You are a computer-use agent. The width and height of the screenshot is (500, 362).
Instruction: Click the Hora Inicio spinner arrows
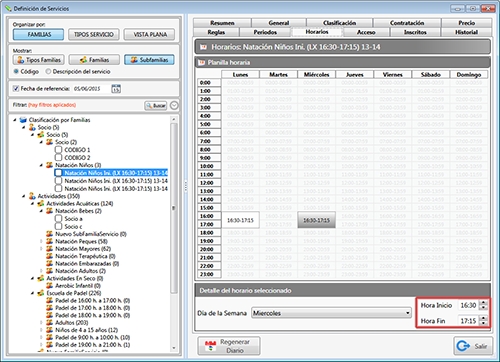[483, 305]
